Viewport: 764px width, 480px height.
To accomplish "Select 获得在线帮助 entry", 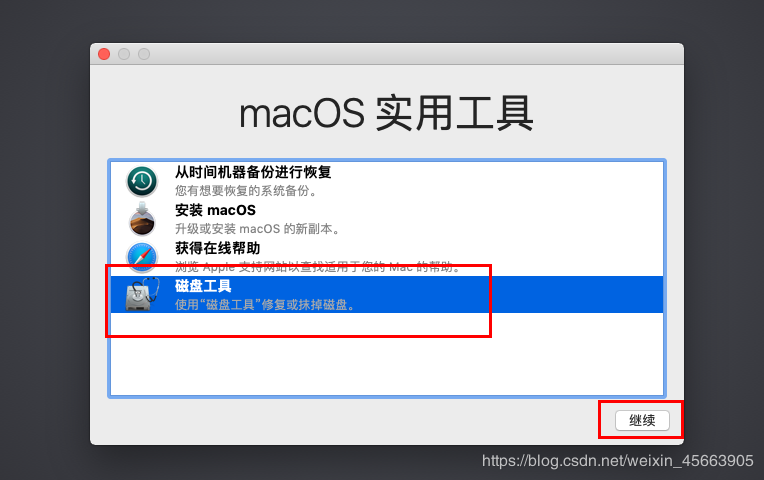I will [x=217, y=248].
